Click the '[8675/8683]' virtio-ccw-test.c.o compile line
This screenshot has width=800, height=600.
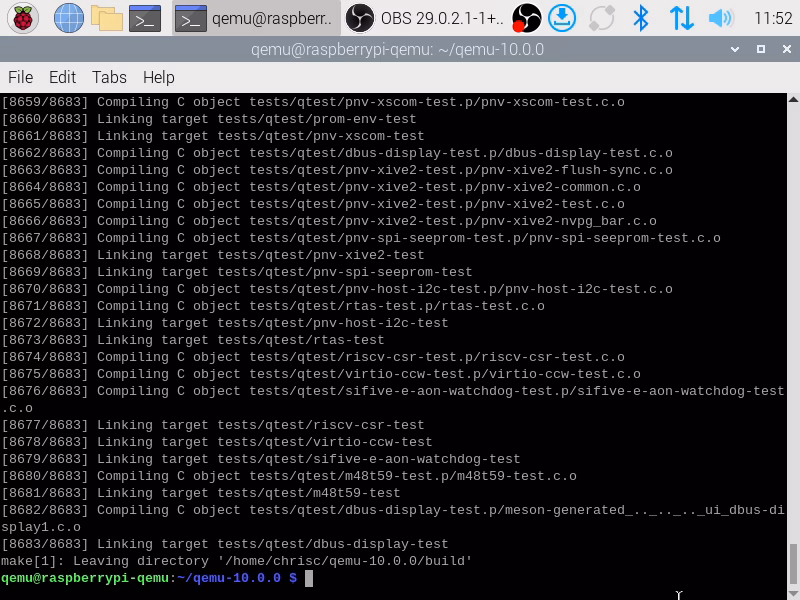point(321,373)
